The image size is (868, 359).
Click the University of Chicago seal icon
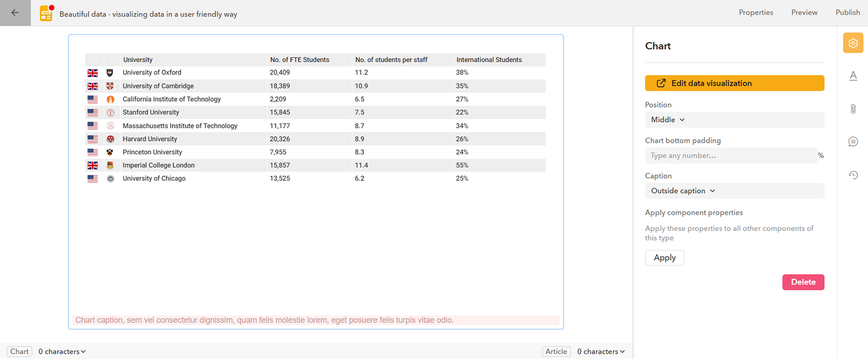[111, 179]
